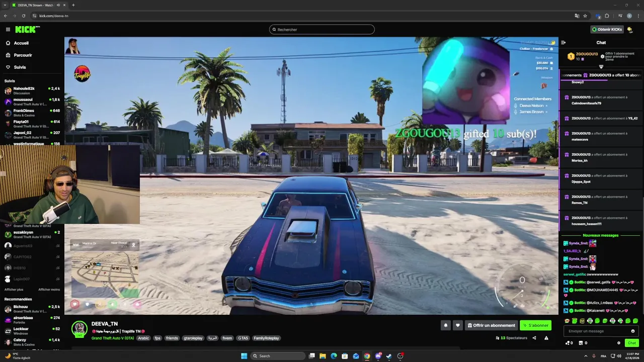
Task: Click the fivem tag
Action: point(227,338)
